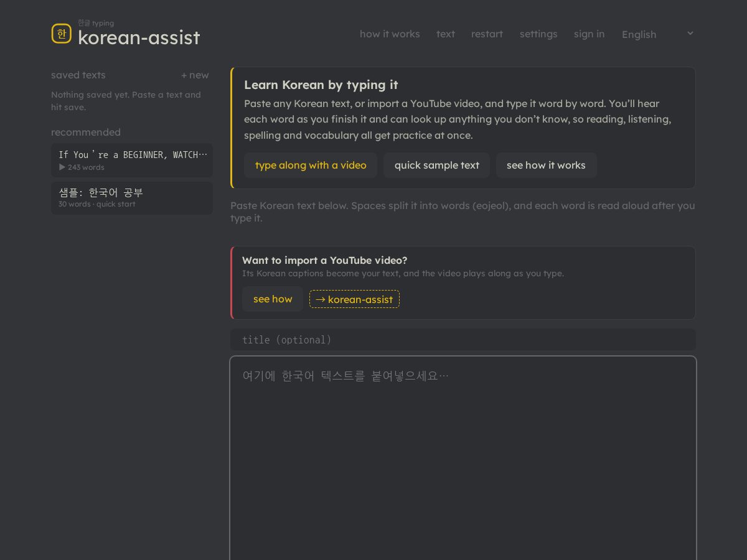Choose type along with a video
Viewport: 747px width, 560px height.
311,166
